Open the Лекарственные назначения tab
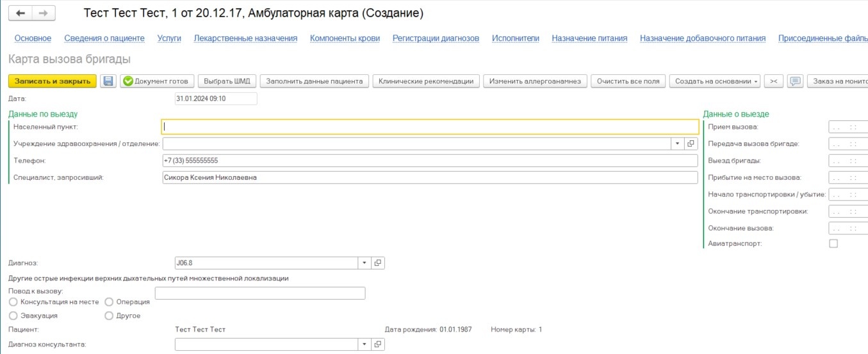Viewport: 868px width, 354px height. pyautogui.click(x=245, y=38)
